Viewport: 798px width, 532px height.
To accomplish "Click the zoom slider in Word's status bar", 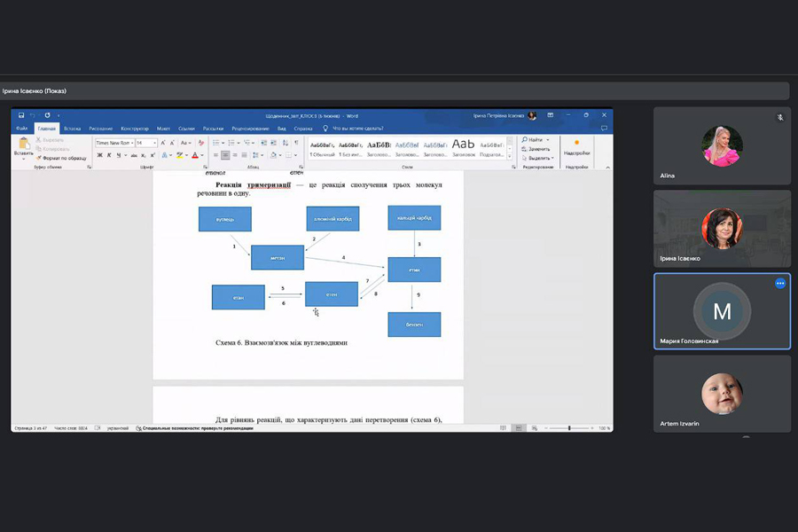I will pyautogui.click(x=568, y=428).
